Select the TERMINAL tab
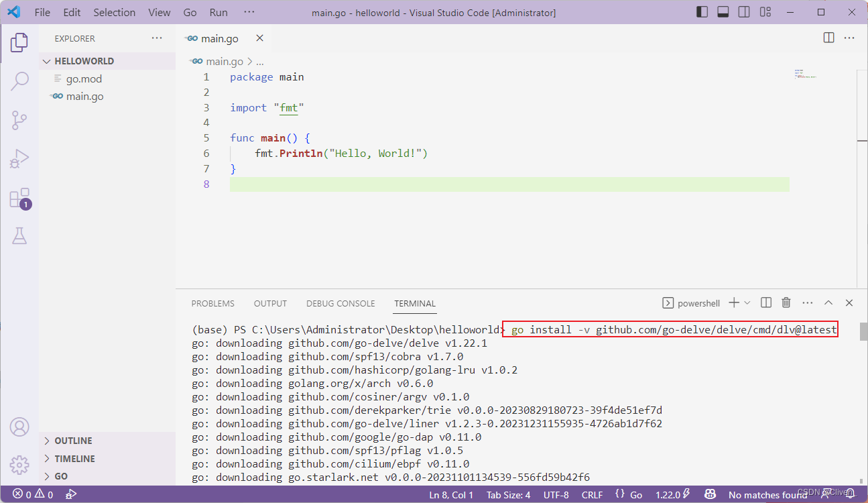Viewport: 868px width, 503px height. [x=415, y=304]
